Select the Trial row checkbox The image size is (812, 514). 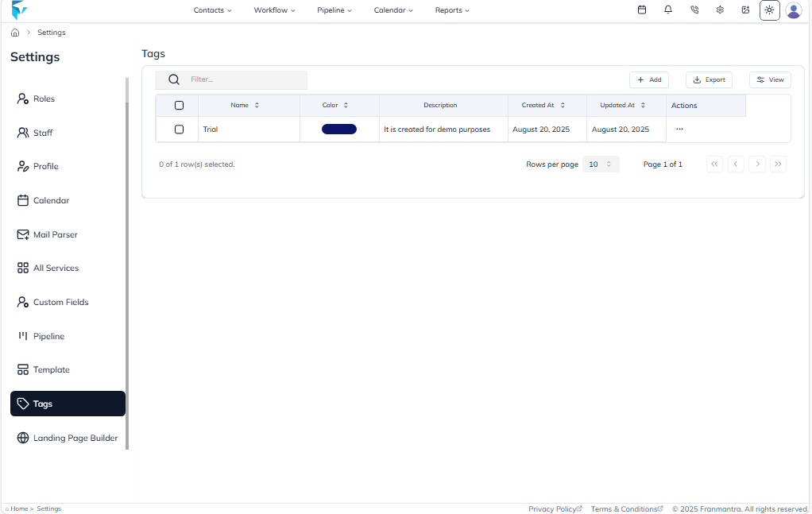pyautogui.click(x=179, y=129)
